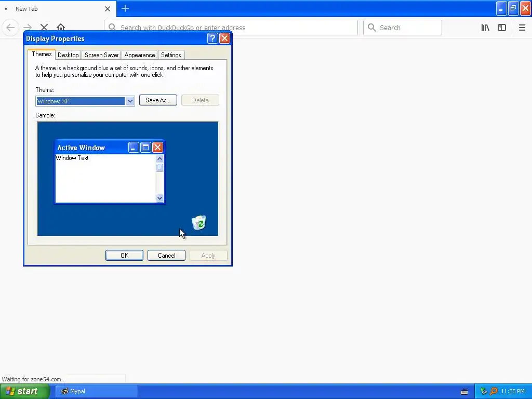
Task: Click the magnifier icon in the Search box
Action: 372,28
